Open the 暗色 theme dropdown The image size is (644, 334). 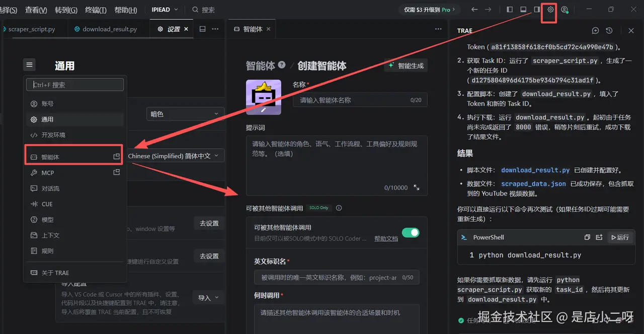(185, 114)
